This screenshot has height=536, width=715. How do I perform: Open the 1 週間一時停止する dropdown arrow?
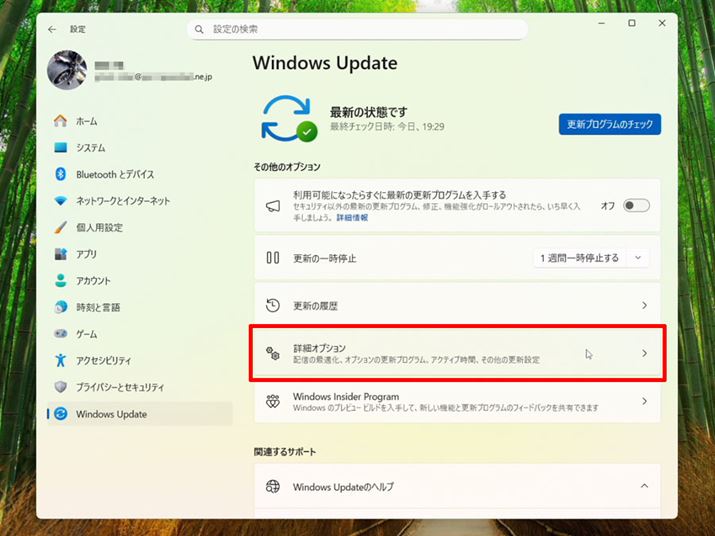coord(638,258)
